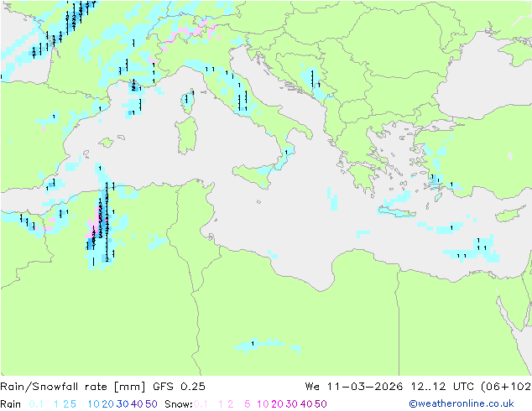Select the purple rain legend value 40
532x411 pixels.
pos(137,404)
